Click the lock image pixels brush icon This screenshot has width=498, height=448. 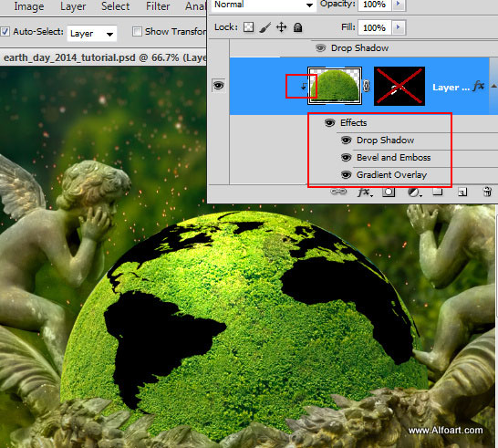click(x=265, y=27)
